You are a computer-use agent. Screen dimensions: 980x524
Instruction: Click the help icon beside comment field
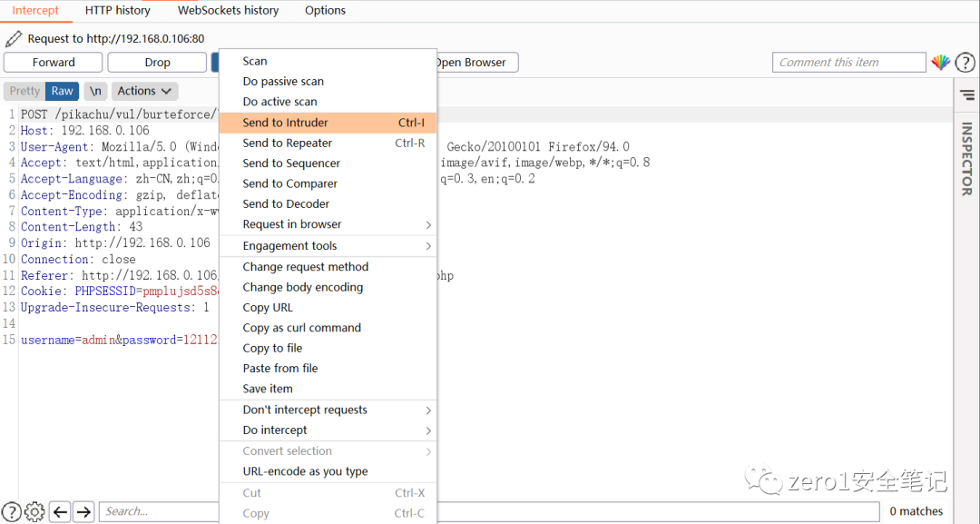[965, 63]
